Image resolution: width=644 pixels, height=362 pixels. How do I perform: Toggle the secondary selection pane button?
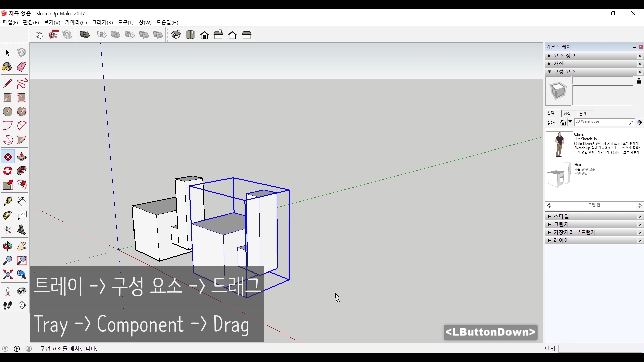pos(639,81)
